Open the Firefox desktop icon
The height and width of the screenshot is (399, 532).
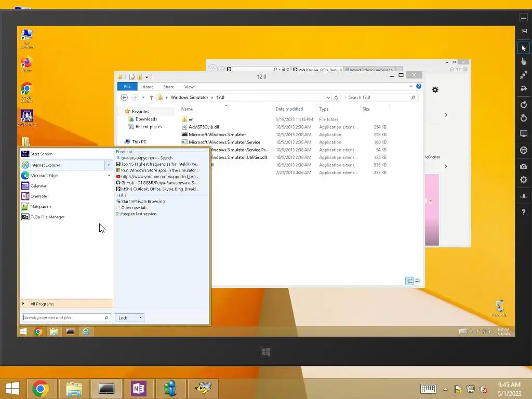[26, 64]
